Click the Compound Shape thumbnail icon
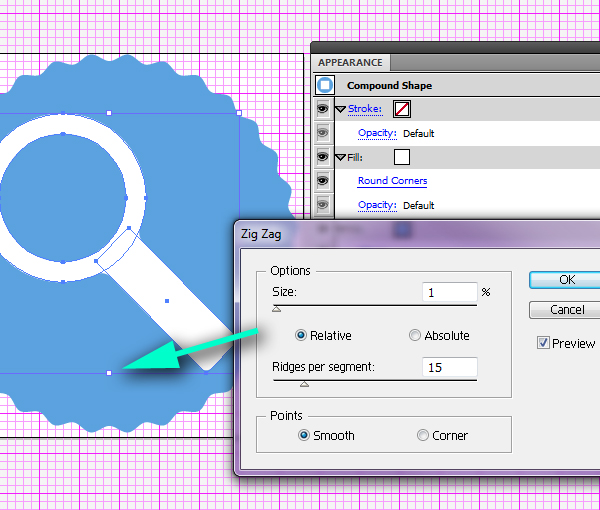The height and width of the screenshot is (510, 600). pyautogui.click(x=324, y=85)
